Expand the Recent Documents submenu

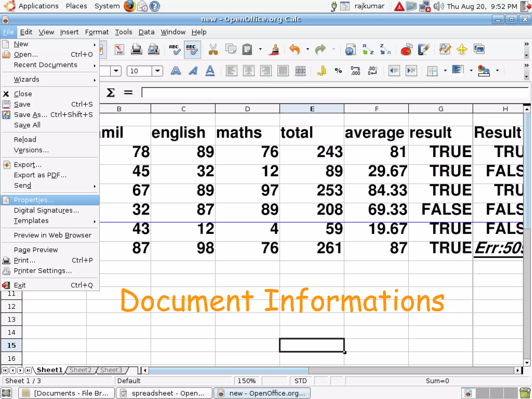click(x=50, y=65)
